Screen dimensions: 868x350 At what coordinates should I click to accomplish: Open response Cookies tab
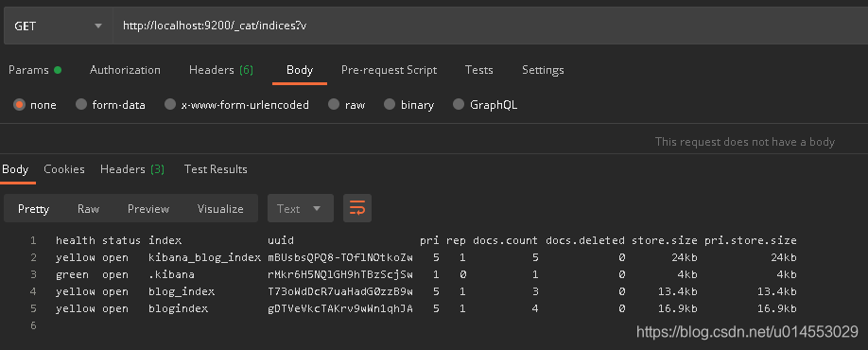click(x=64, y=169)
